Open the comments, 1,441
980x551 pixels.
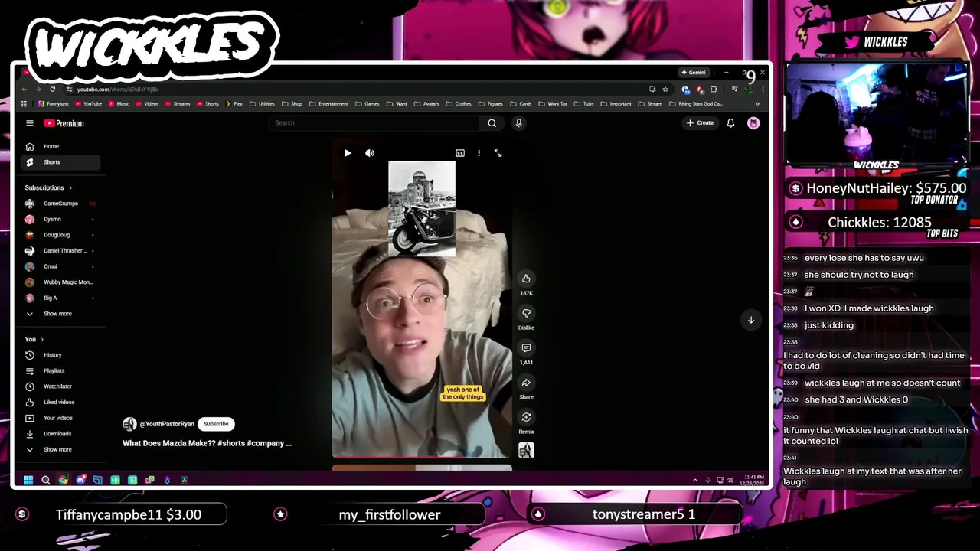point(526,348)
